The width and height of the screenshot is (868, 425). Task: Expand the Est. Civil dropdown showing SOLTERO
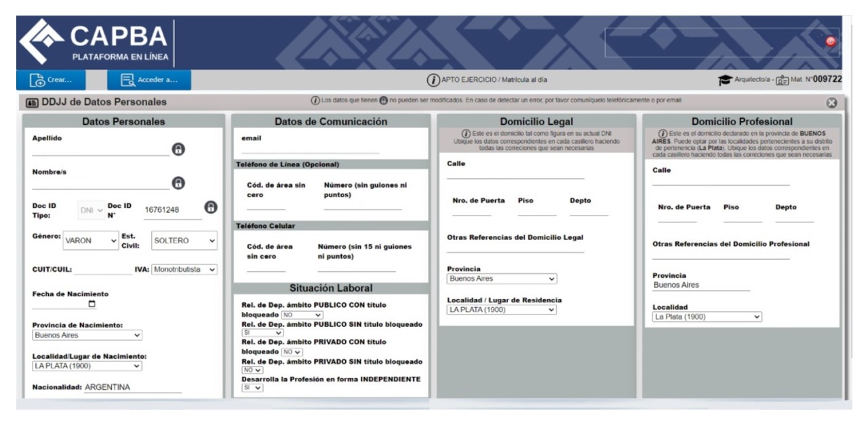click(x=183, y=240)
